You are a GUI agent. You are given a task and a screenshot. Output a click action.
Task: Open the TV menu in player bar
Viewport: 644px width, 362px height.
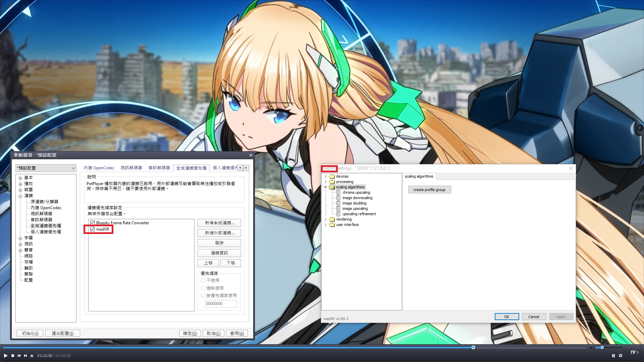634,352
